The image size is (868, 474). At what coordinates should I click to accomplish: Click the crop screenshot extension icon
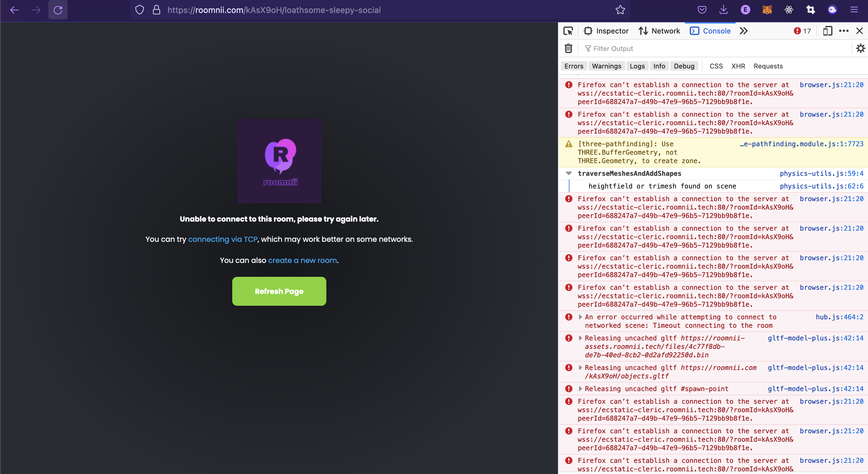pyautogui.click(x=811, y=10)
